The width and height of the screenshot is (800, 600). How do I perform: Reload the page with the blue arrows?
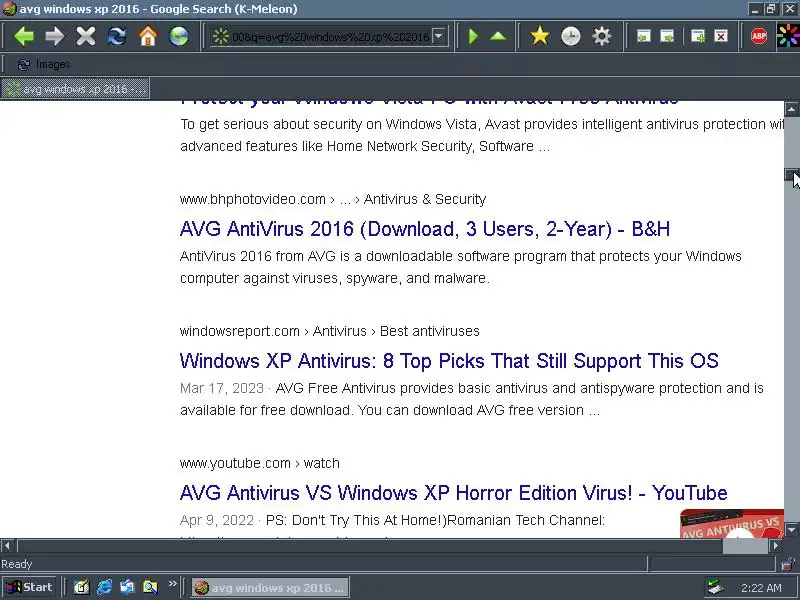pyautogui.click(x=117, y=36)
